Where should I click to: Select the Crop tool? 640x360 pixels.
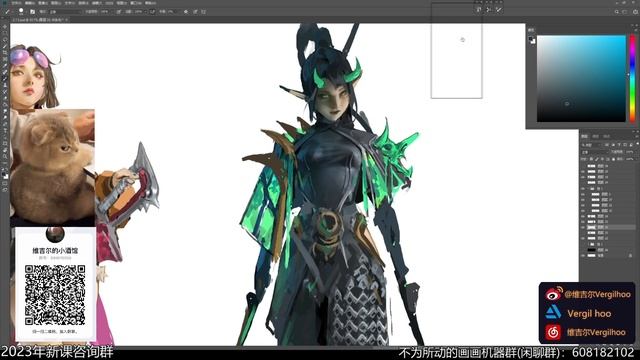pos(5,53)
